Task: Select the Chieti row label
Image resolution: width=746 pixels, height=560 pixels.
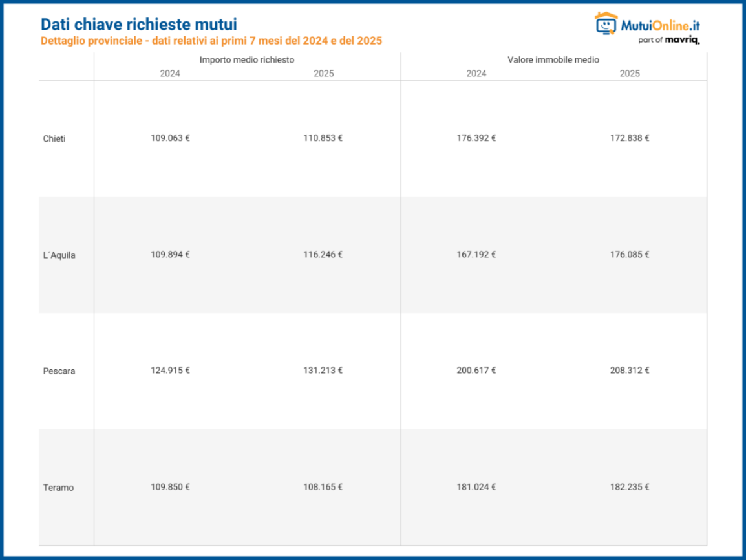Action: 54,138
